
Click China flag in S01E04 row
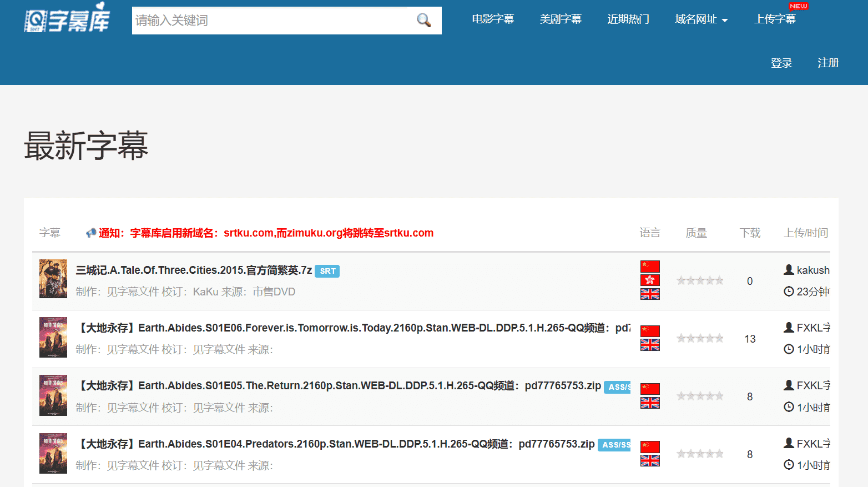[650, 447]
